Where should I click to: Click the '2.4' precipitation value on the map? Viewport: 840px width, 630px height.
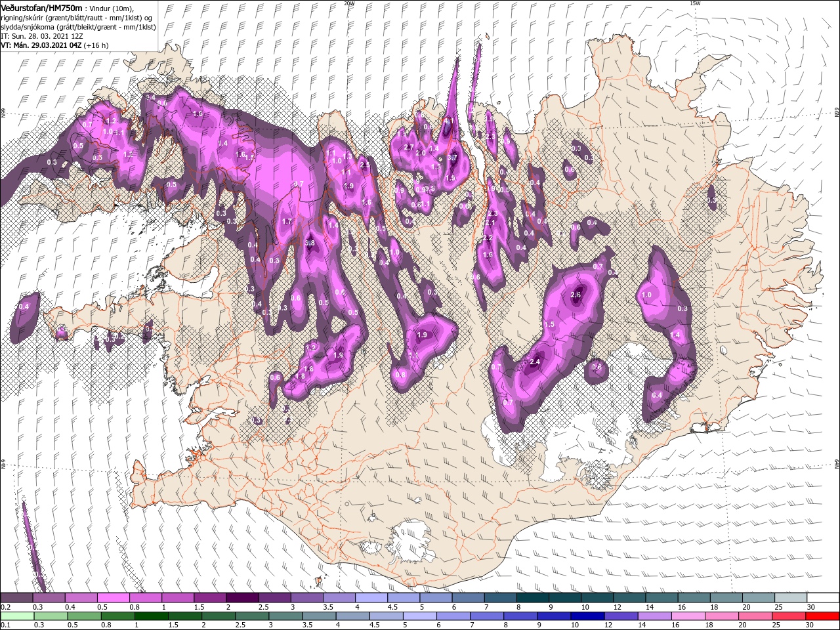534,362
